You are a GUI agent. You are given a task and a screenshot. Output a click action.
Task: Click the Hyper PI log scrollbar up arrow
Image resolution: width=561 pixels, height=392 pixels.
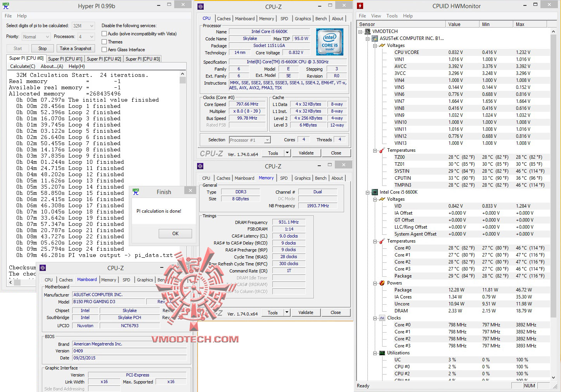(183, 74)
